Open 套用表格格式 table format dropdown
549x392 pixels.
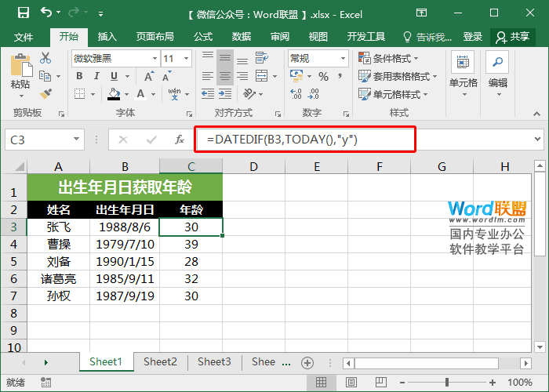pos(398,76)
